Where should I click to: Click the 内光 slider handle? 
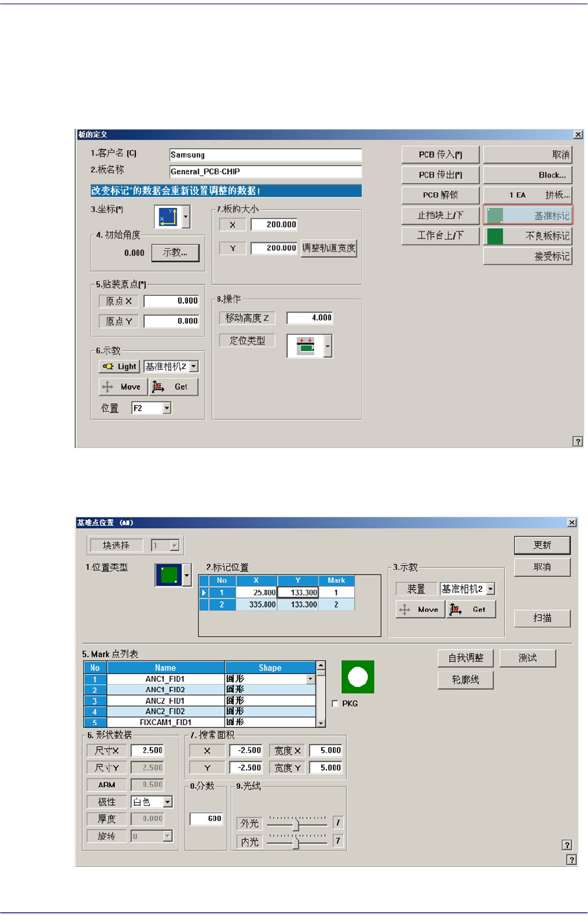coord(296,843)
